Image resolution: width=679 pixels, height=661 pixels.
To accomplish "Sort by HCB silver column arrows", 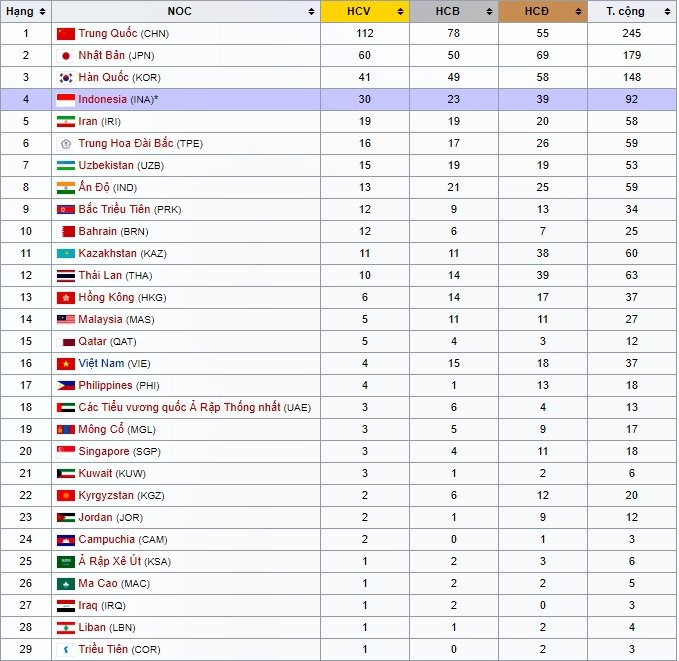I will (x=489, y=12).
